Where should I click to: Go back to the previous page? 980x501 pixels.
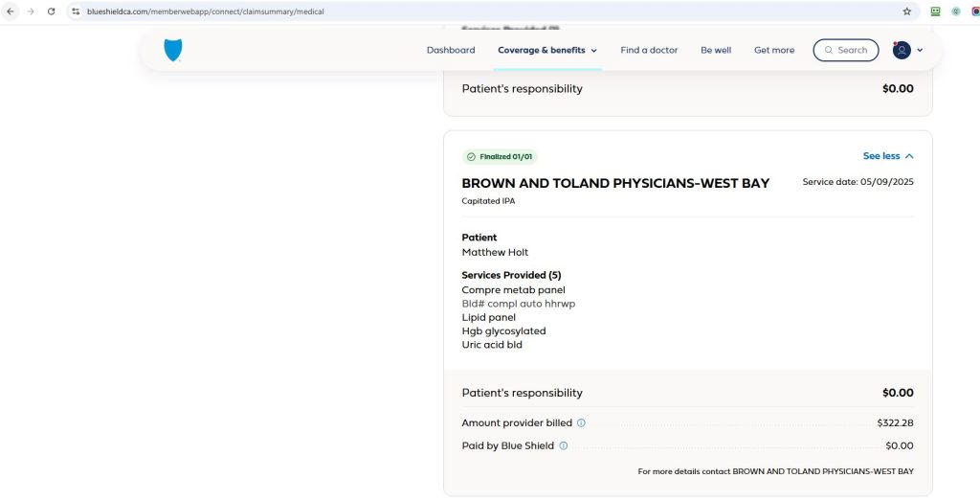pyautogui.click(x=11, y=11)
